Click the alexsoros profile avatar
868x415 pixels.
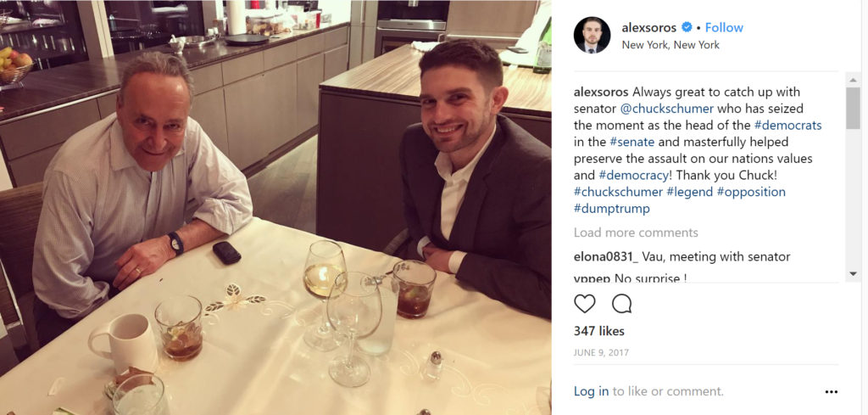pyautogui.click(x=592, y=35)
